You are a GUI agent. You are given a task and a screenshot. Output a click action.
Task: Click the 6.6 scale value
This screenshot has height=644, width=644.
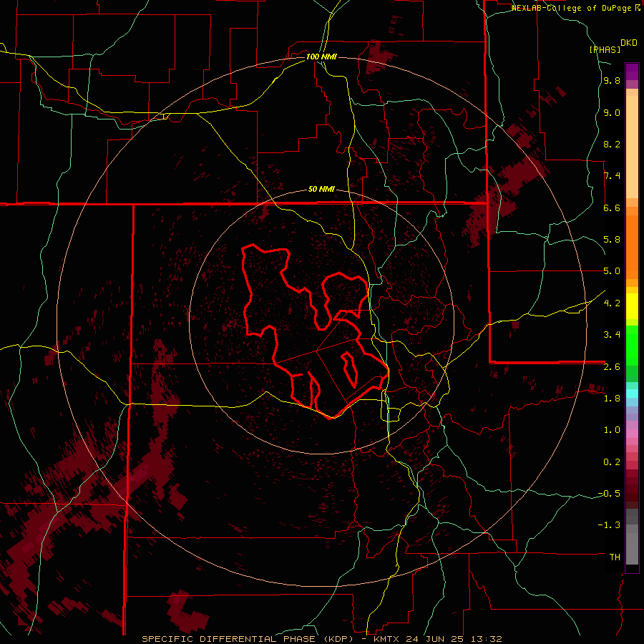pyautogui.click(x=612, y=208)
